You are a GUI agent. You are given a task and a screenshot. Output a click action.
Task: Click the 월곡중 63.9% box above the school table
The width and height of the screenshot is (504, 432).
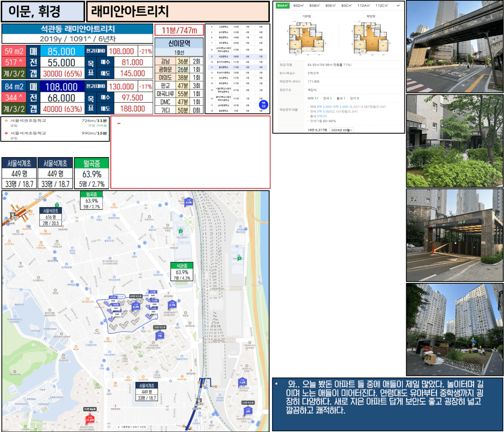pyautogui.click(x=92, y=173)
